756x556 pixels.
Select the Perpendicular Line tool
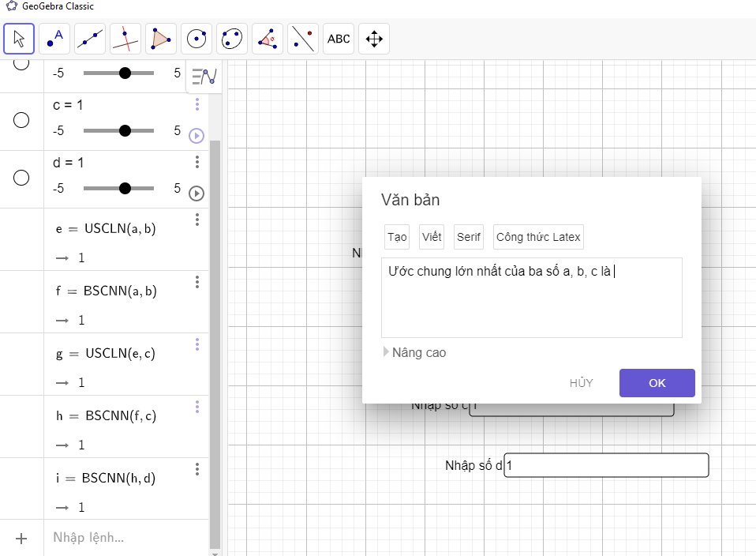[125, 39]
